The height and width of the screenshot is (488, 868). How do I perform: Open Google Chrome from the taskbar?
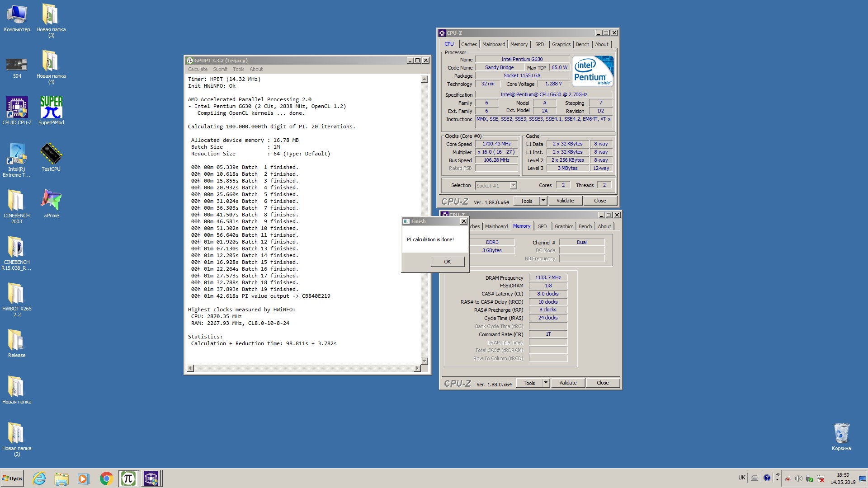coord(106,479)
